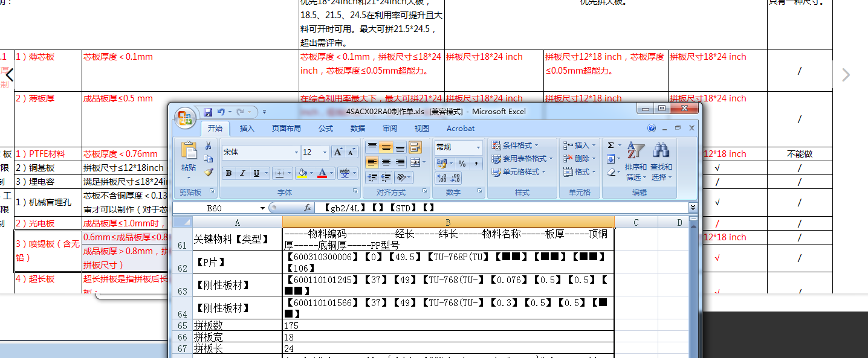The height and width of the screenshot is (358, 868).
Task: Toggle bold formatting
Action: [228, 173]
